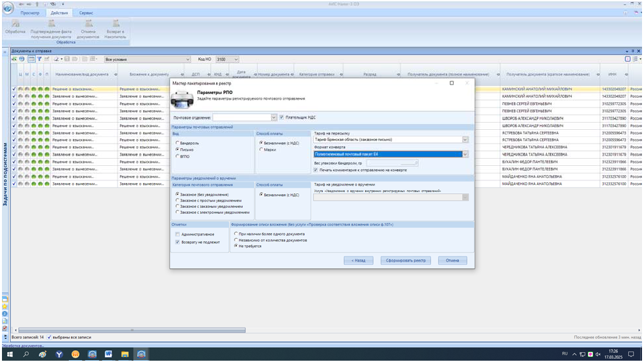This screenshot has width=644, height=362.
Task: Open the Почтовое отделение dropdown
Action: [x=274, y=117]
